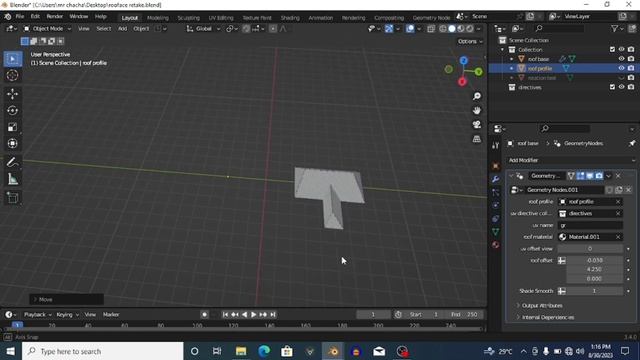Open the Render menu
This screenshot has height=360, width=640.
54,17
